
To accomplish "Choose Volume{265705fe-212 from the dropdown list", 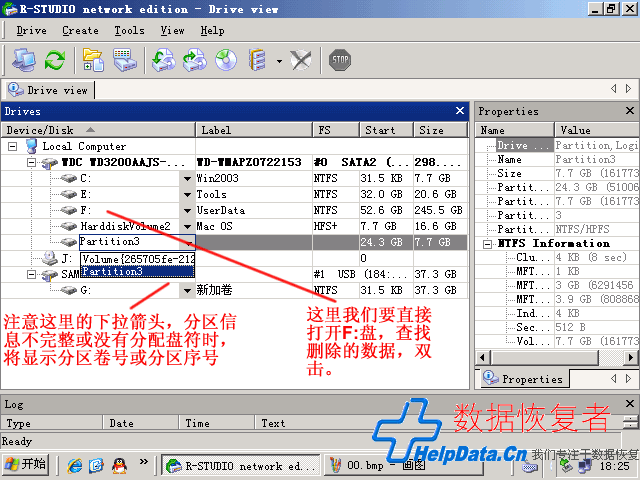I will (138, 259).
